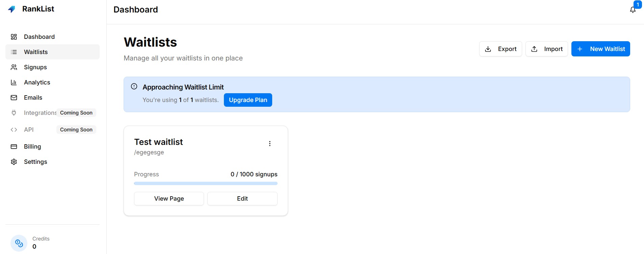Select the Dashboard grid icon in sidebar
Viewport: 644px width, 254px height.
point(14,37)
